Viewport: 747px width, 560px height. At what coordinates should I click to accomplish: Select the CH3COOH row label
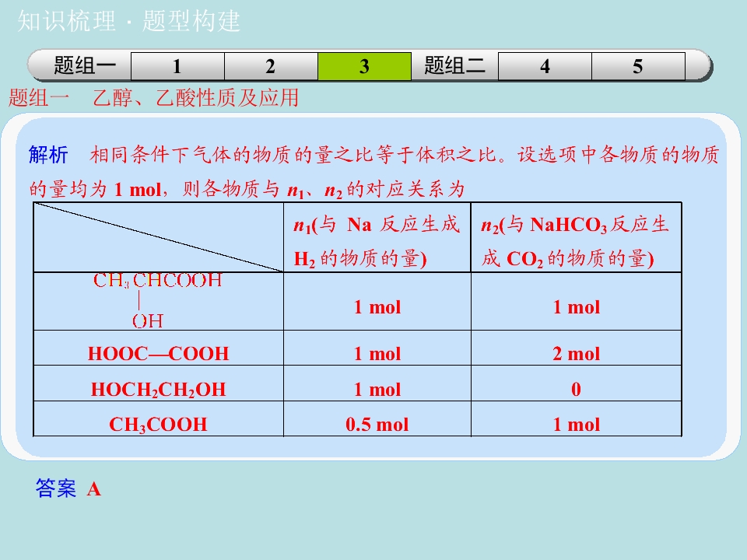point(159,425)
